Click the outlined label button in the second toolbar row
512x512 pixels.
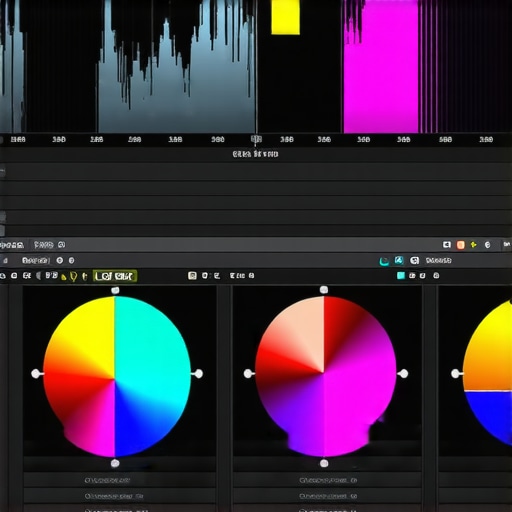[x=36, y=260]
